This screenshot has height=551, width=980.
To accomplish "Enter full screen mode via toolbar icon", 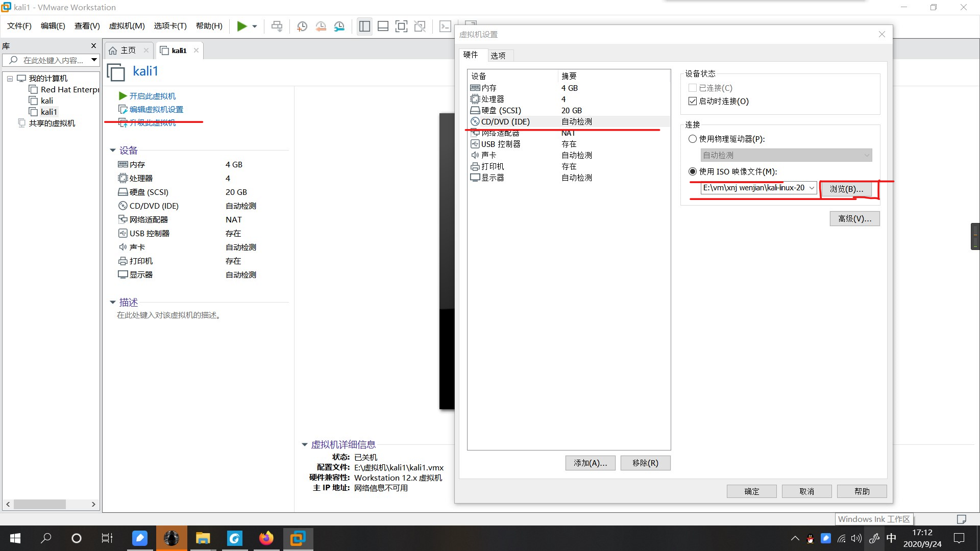I will point(401,26).
